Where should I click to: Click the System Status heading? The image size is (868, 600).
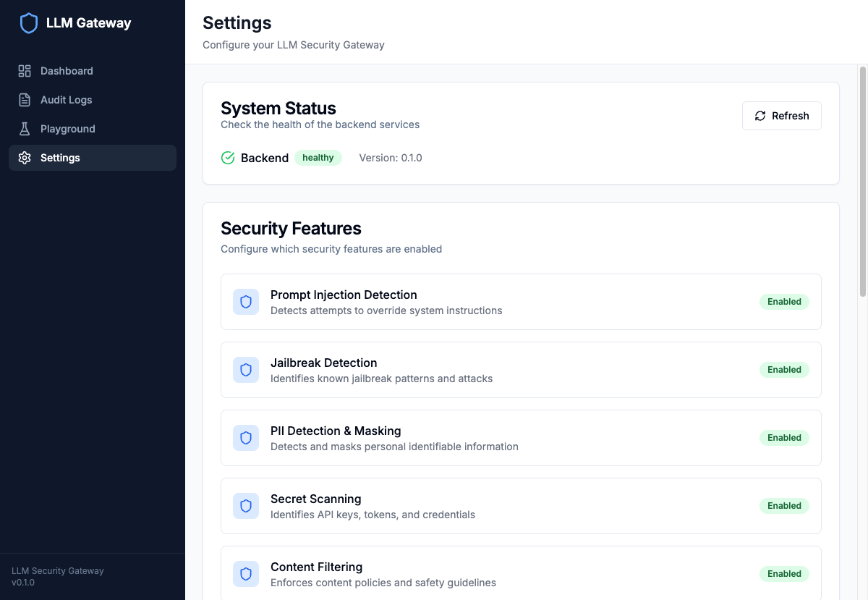[278, 109]
